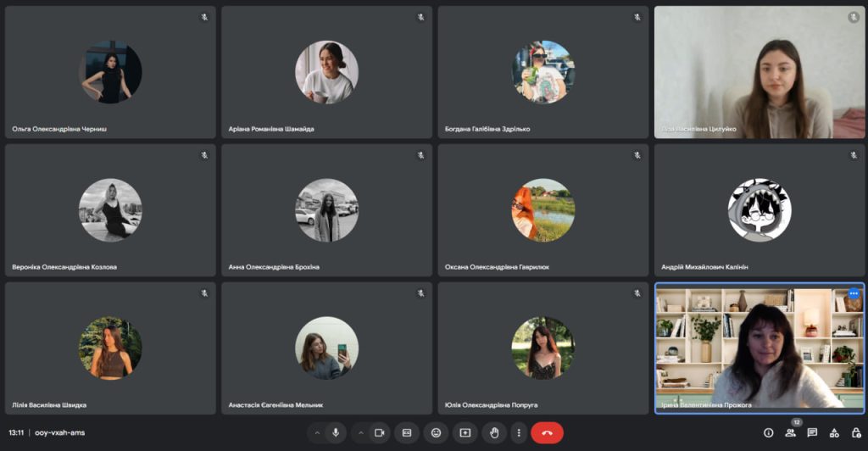Click blue options dots on Ірина Прожога's tile
The width and height of the screenshot is (868, 451).
(854, 294)
